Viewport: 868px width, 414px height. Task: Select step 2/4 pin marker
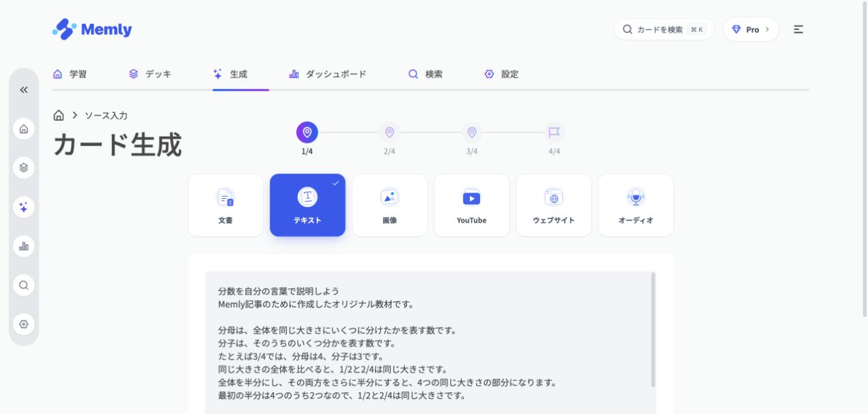click(389, 133)
